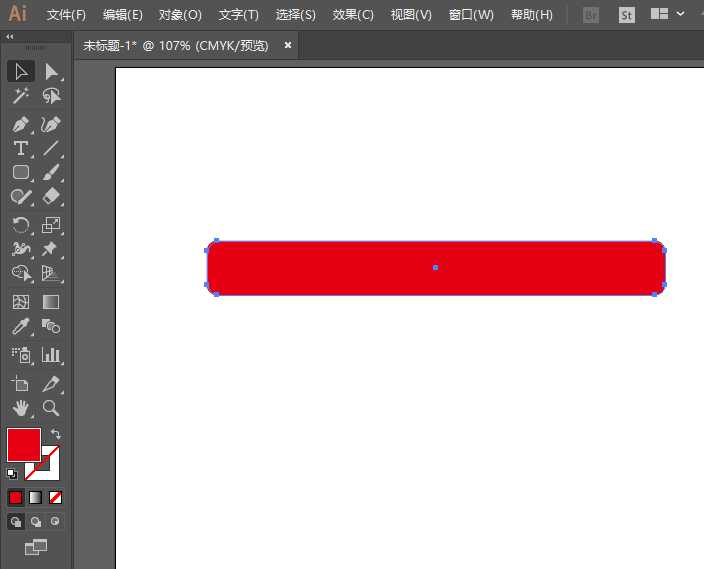Image resolution: width=704 pixels, height=569 pixels.
Task: Swap fill and stroke colors
Action: [x=56, y=434]
